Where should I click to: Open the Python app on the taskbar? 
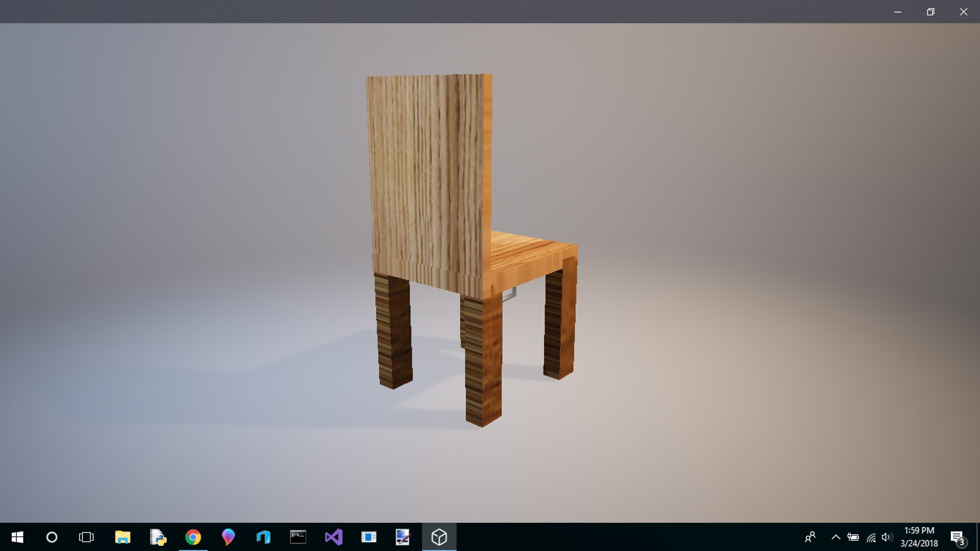pos(158,537)
